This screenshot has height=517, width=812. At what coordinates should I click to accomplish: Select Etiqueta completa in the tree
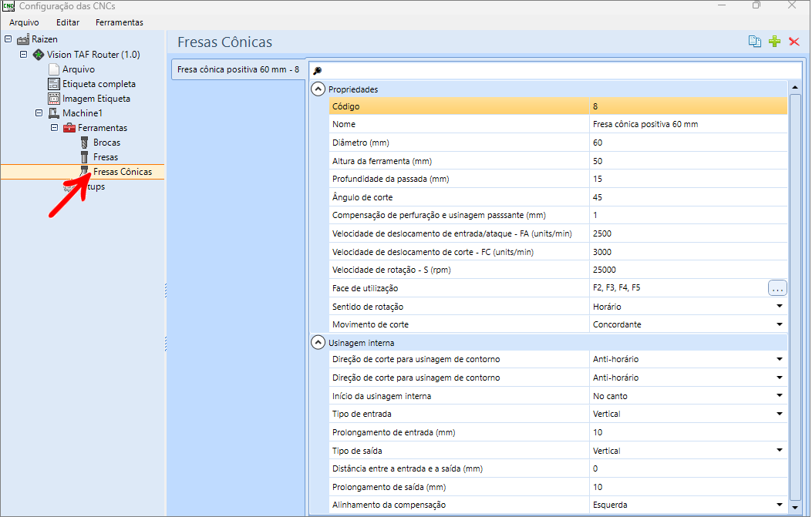point(99,84)
